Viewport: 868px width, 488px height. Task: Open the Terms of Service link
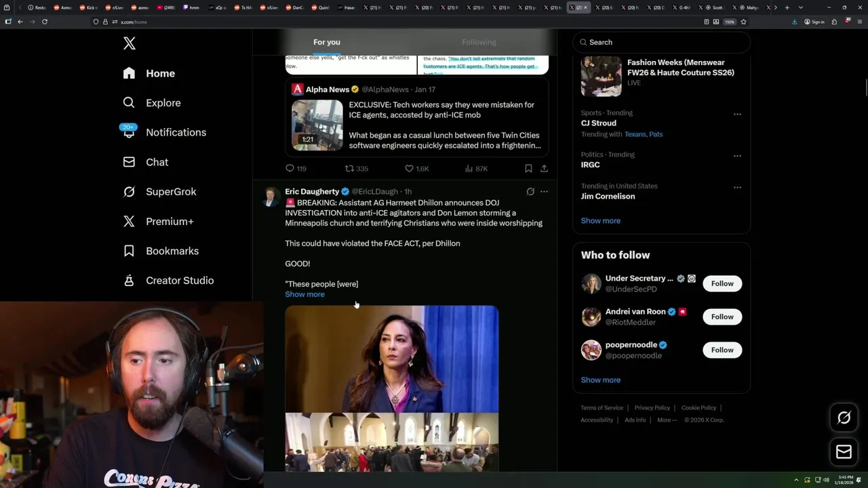(601, 408)
